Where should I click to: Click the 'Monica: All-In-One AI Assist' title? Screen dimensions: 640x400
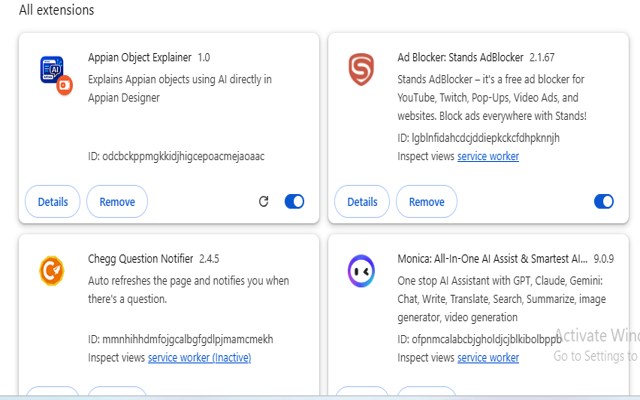pos(493,259)
